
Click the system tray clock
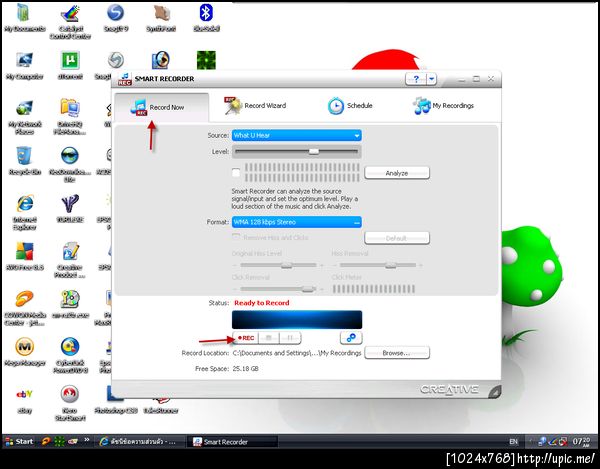coord(581,441)
